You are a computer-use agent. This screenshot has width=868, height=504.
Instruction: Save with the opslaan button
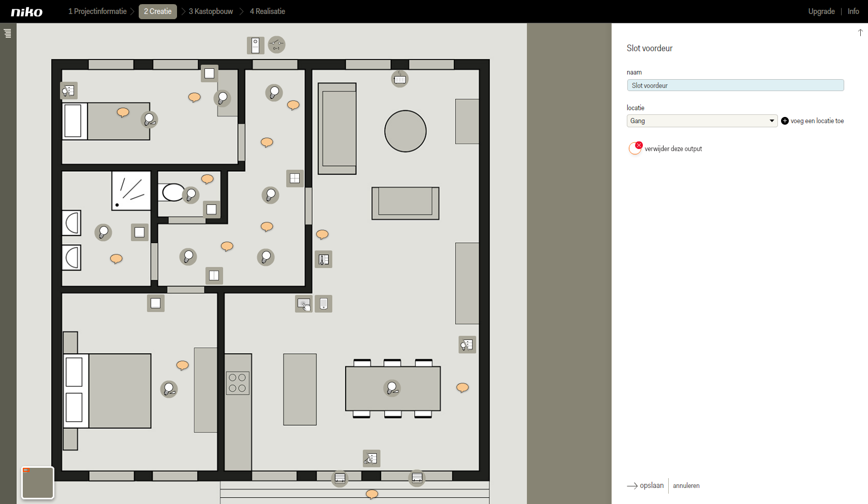[645, 485]
